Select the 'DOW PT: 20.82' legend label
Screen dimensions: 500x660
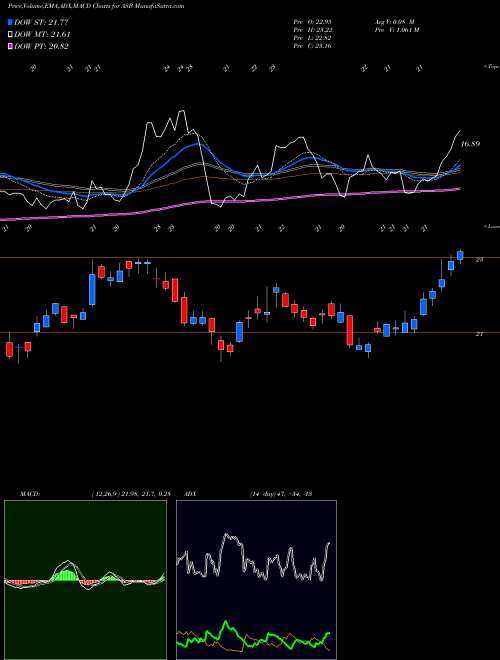42,46
